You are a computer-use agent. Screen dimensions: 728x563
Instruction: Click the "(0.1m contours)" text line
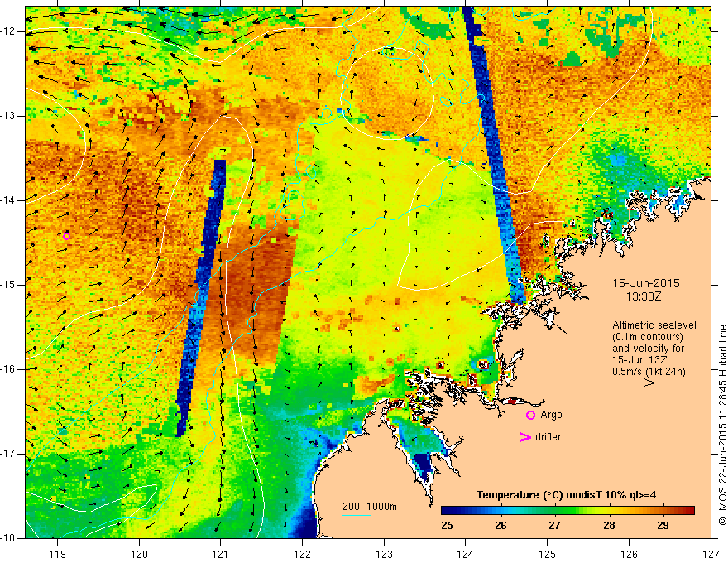648,337
